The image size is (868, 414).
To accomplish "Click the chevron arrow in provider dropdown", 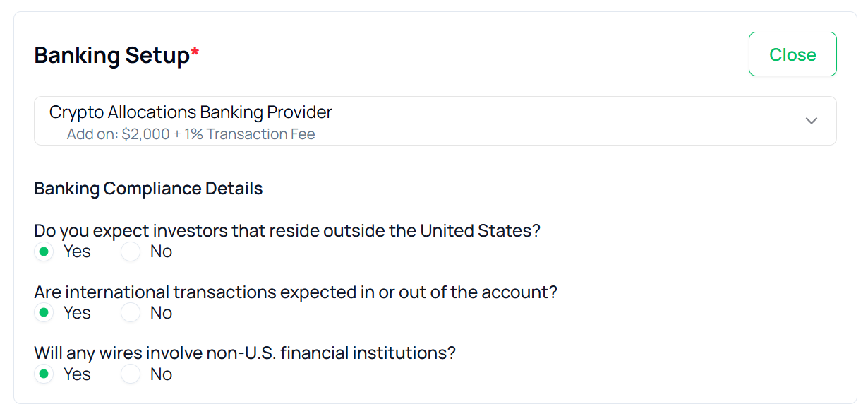I will (x=811, y=121).
